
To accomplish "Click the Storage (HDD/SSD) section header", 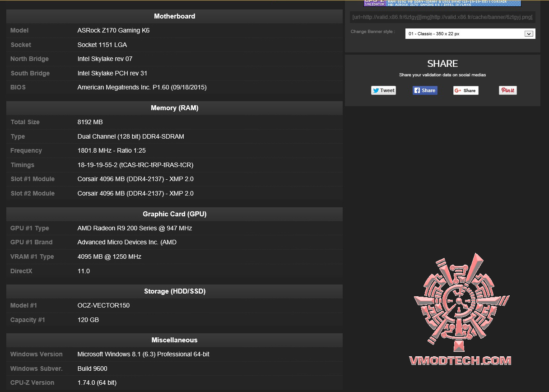I will 175,291.
